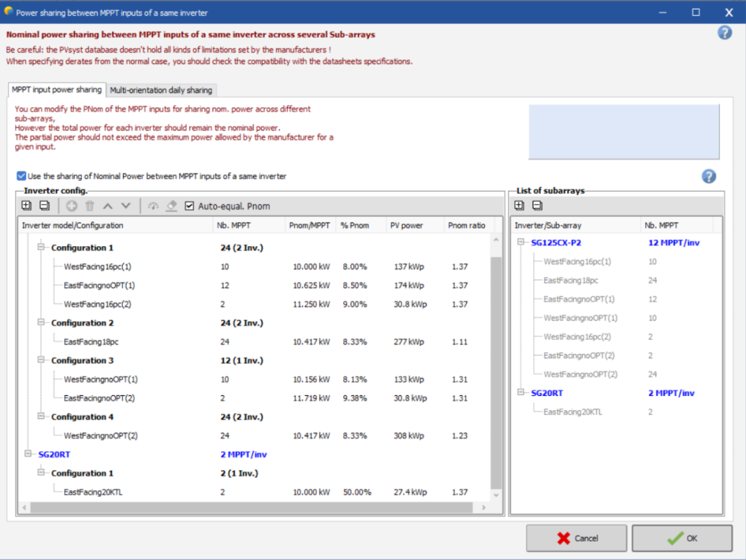Uncheck sharing of Nominal Power option
746x560 pixels.
point(21,176)
